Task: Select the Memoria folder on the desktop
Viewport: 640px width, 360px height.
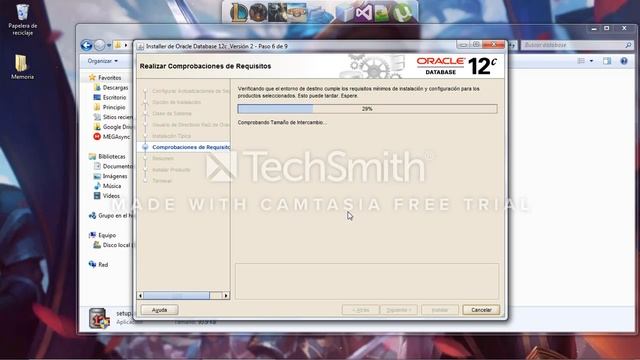Action: tap(22, 67)
